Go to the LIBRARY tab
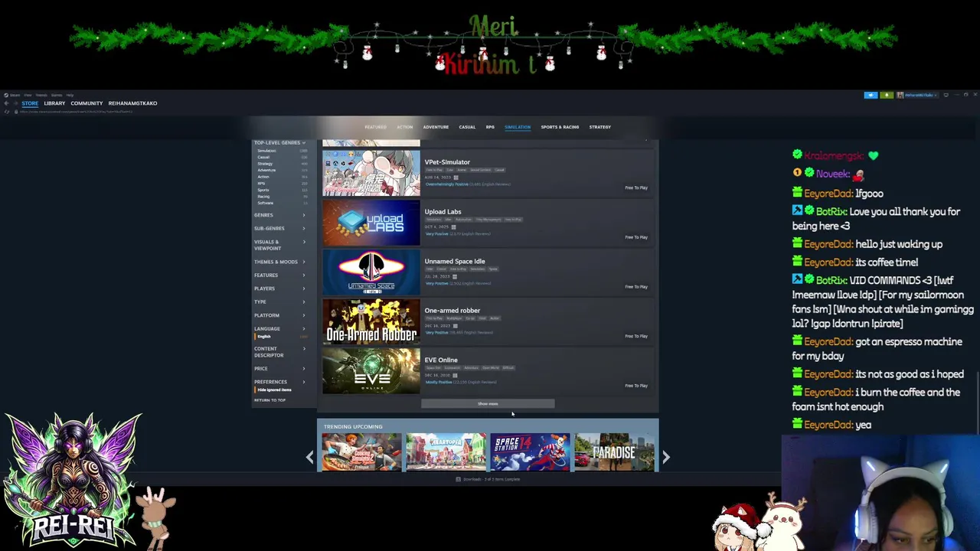 tap(54, 103)
